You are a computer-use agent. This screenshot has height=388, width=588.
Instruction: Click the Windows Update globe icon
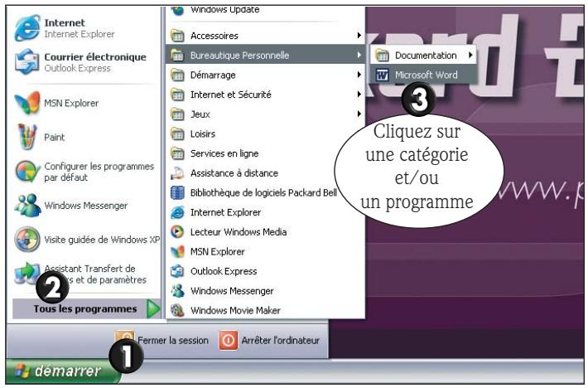point(177,10)
